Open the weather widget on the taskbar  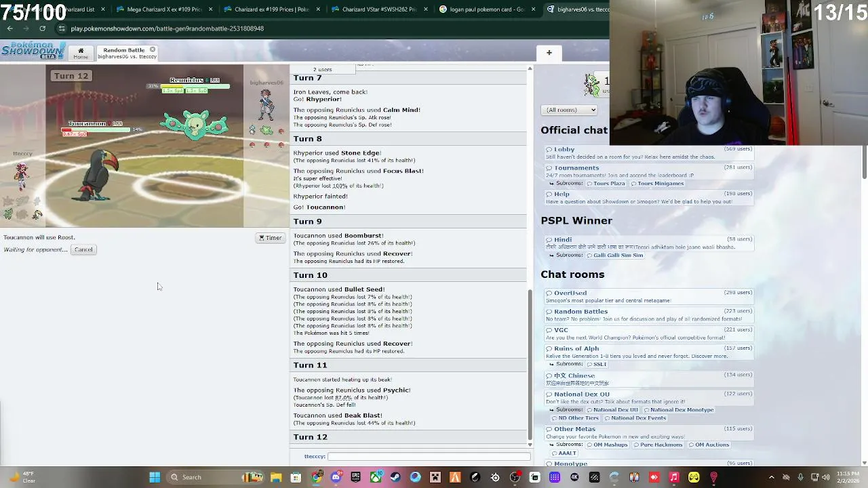tap(21, 477)
